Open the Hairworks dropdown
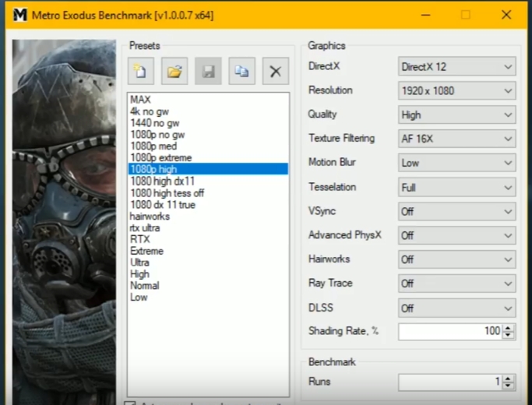532x405 pixels. tap(456, 259)
